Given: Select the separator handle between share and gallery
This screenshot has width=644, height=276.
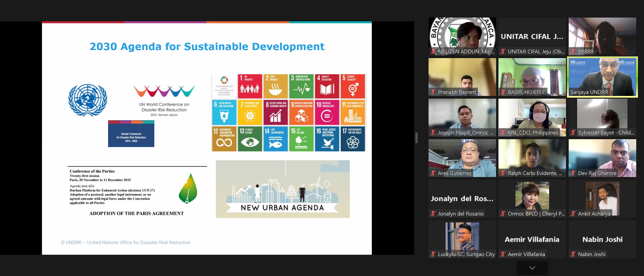Looking at the screenshot, I should (416, 138).
